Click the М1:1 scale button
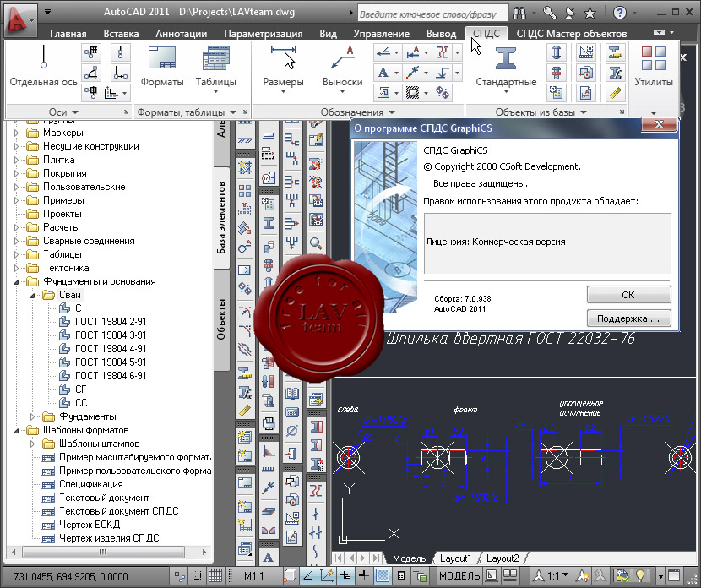Image resolution: width=701 pixels, height=588 pixels. [254, 575]
